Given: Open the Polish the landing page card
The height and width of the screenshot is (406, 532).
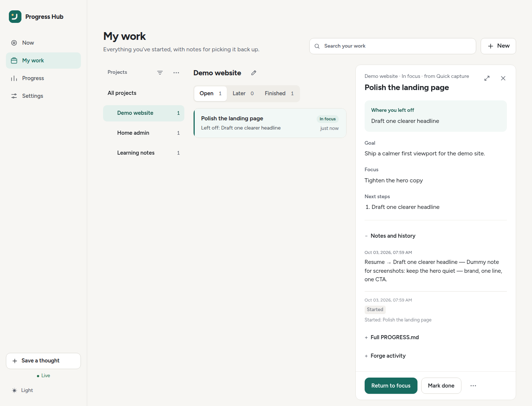Looking at the screenshot, I should pyautogui.click(x=270, y=123).
